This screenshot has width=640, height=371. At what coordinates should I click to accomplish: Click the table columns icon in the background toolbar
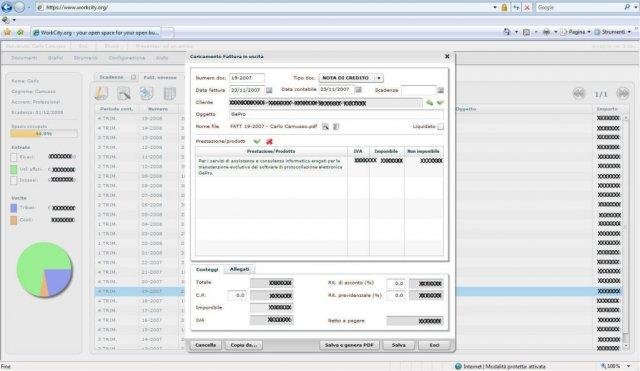pyautogui.click(x=169, y=93)
